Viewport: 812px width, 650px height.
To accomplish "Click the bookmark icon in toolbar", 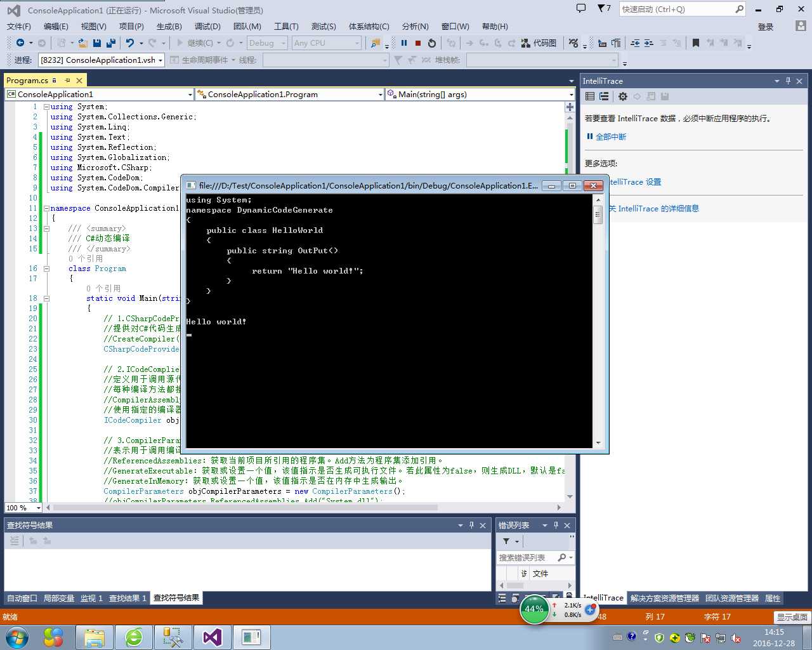I will pos(696,43).
